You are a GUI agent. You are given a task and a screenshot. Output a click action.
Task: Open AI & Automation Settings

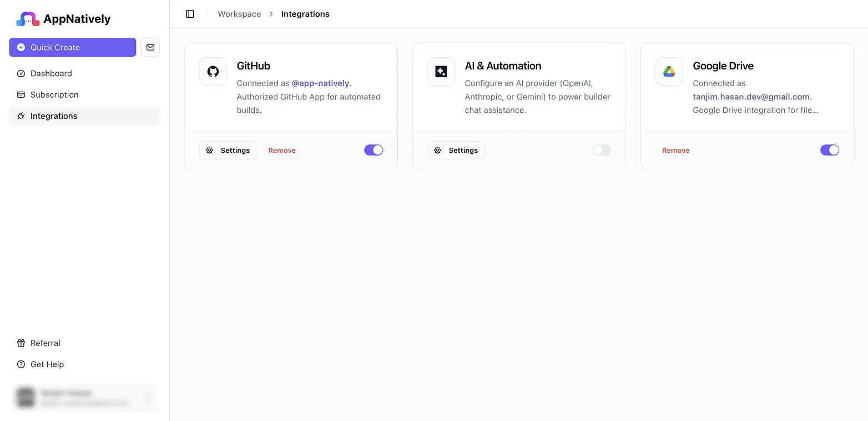[456, 150]
